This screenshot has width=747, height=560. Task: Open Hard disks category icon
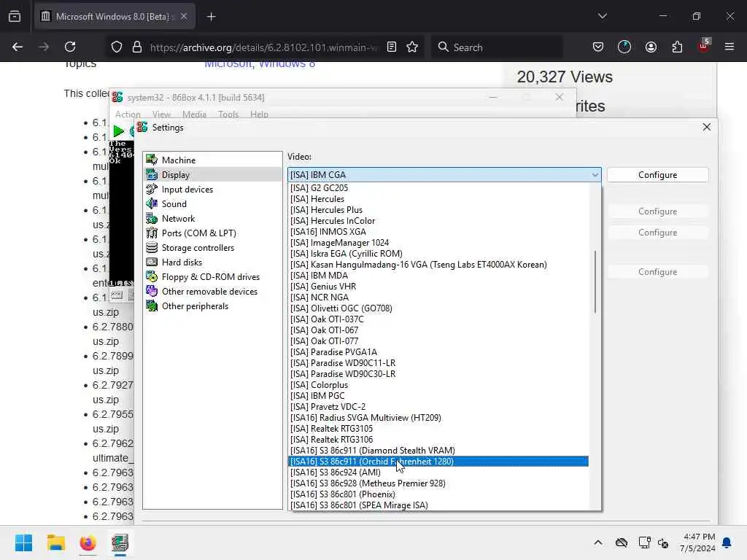(152, 262)
